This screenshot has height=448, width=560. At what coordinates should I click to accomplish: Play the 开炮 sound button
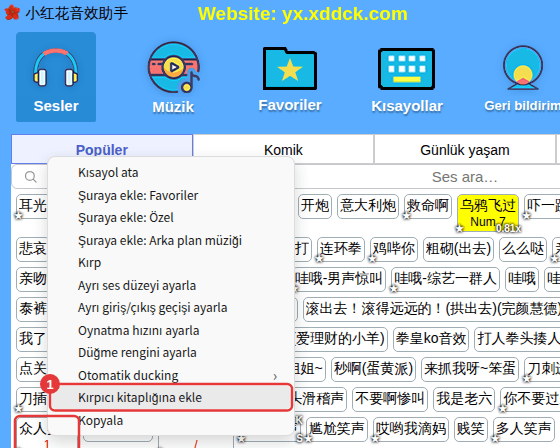tap(315, 206)
